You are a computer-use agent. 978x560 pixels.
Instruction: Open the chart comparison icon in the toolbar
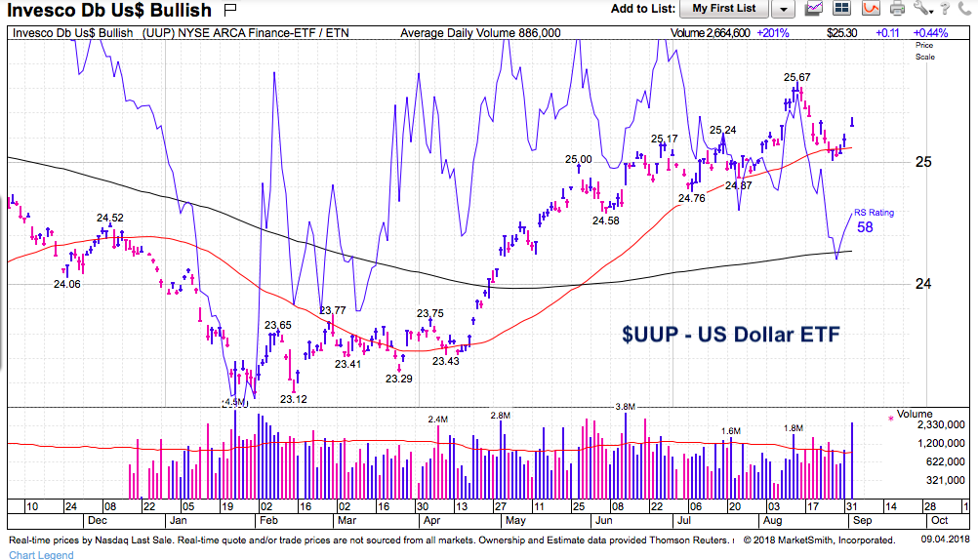(x=814, y=8)
